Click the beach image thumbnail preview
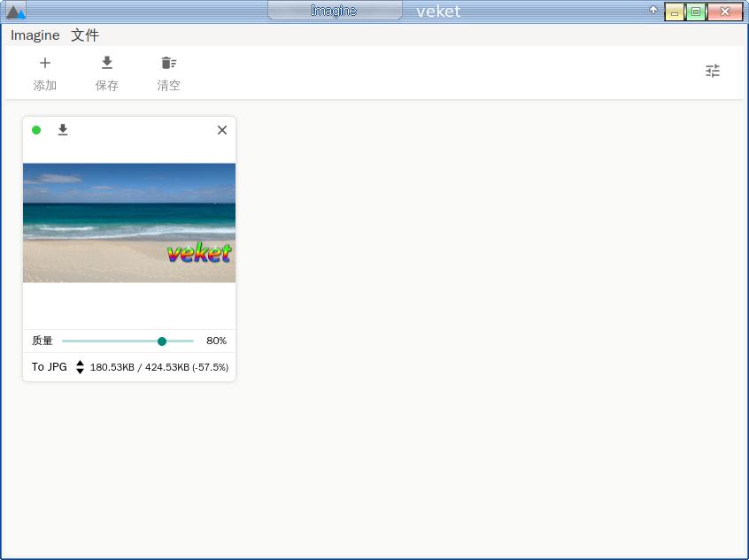 [x=129, y=223]
